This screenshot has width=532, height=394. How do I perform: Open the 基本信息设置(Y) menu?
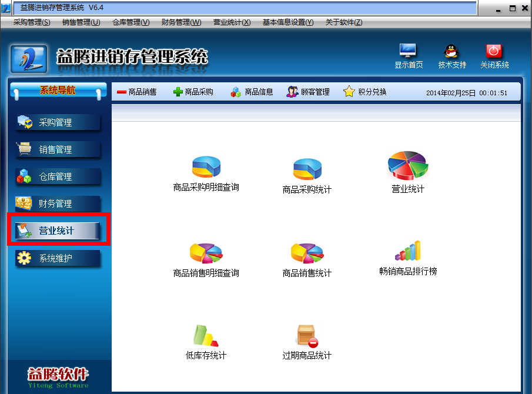(288, 22)
